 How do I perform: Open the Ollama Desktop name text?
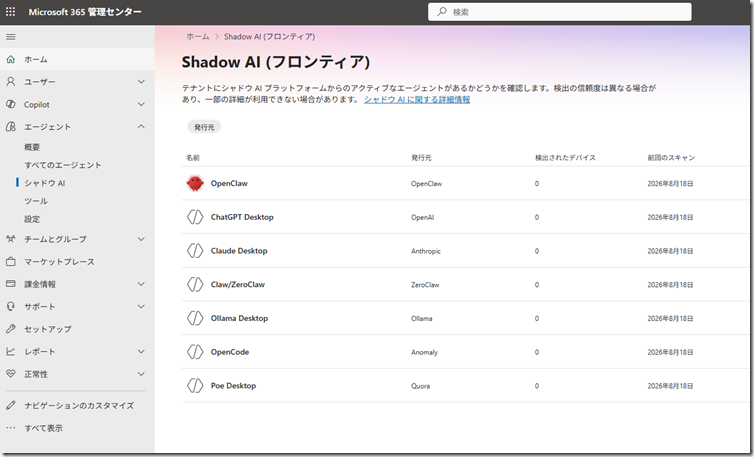(x=239, y=318)
